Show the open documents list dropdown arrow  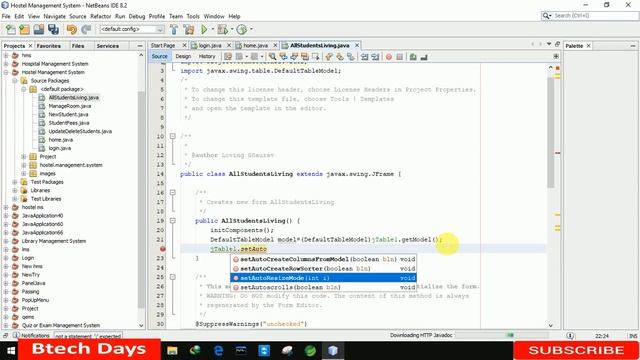[x=549, y=44]
